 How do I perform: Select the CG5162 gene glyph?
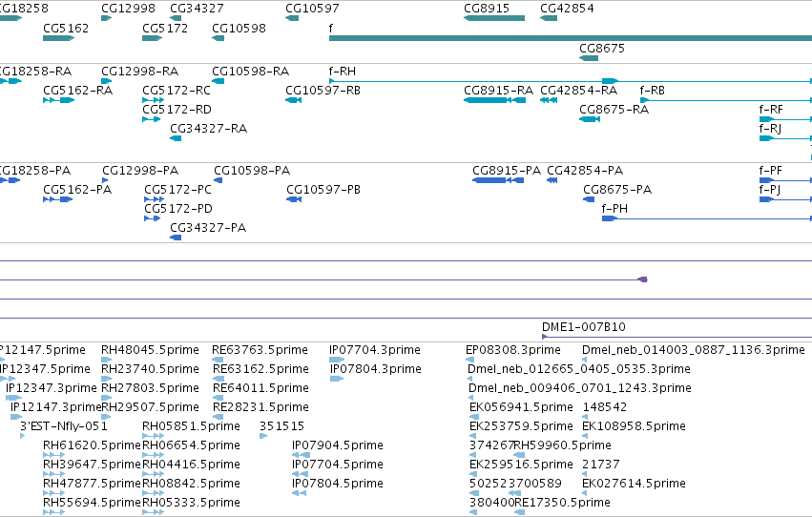(58, 38)
